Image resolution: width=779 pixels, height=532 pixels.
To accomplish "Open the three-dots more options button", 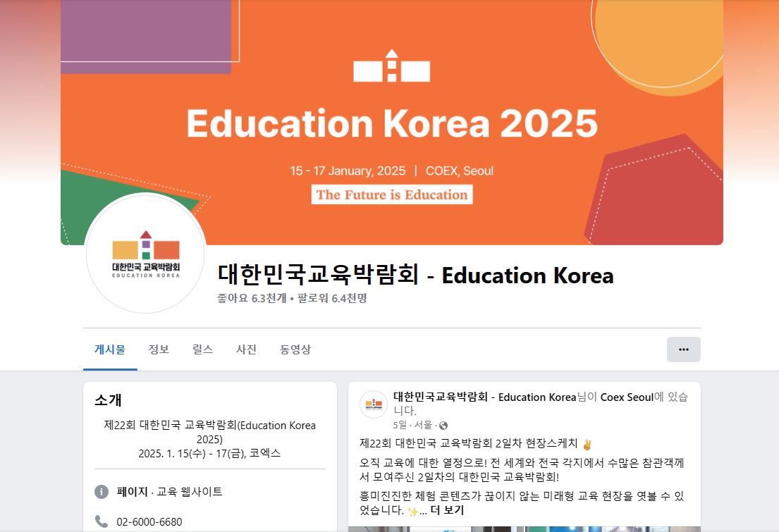I will (x=683, y=349).
